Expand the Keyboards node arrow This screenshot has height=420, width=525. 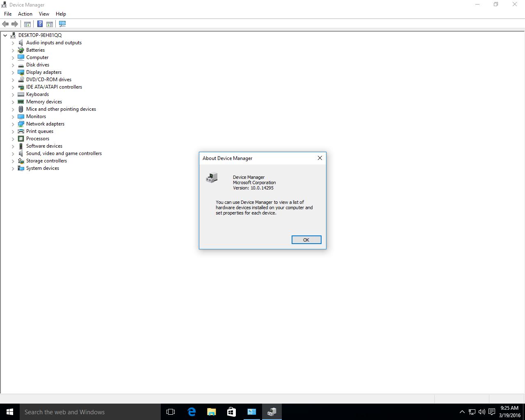13,94
